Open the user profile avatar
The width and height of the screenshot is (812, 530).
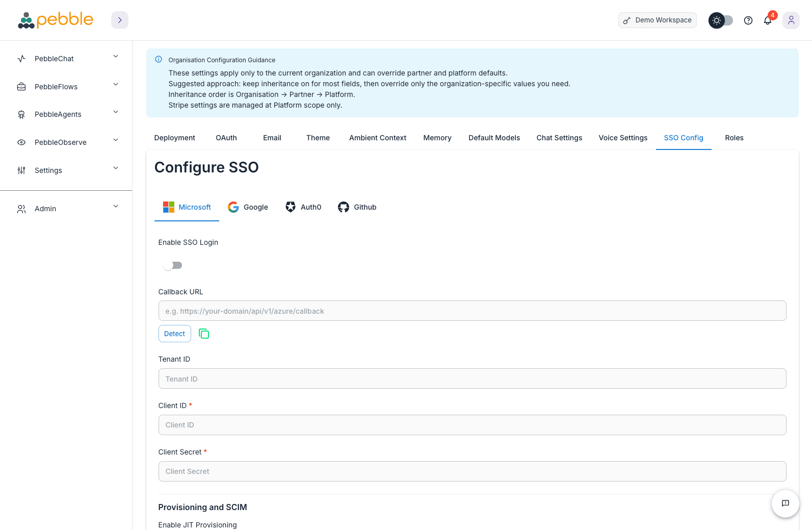(791, 20)
